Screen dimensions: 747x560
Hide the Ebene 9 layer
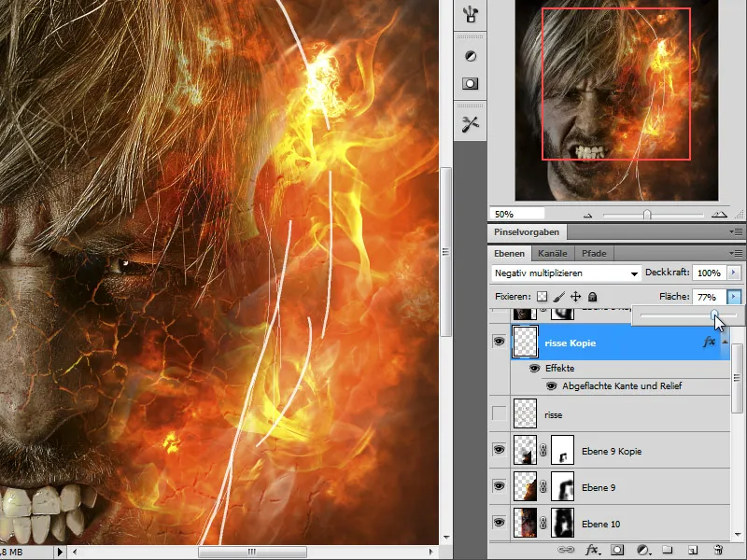click(499, 485)
